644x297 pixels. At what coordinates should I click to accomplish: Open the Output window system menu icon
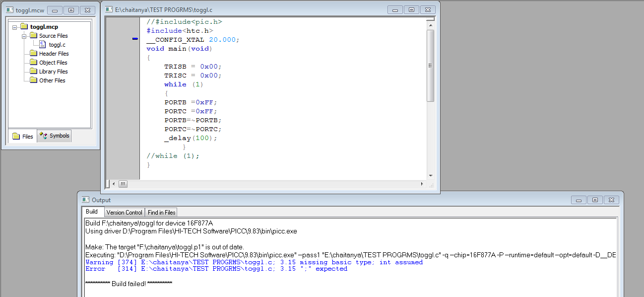point(85,200)
